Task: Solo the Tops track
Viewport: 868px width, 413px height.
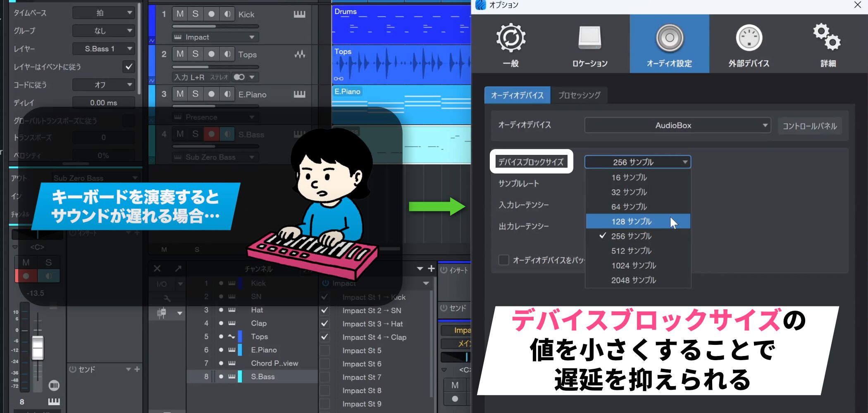Action: [196, 54]
